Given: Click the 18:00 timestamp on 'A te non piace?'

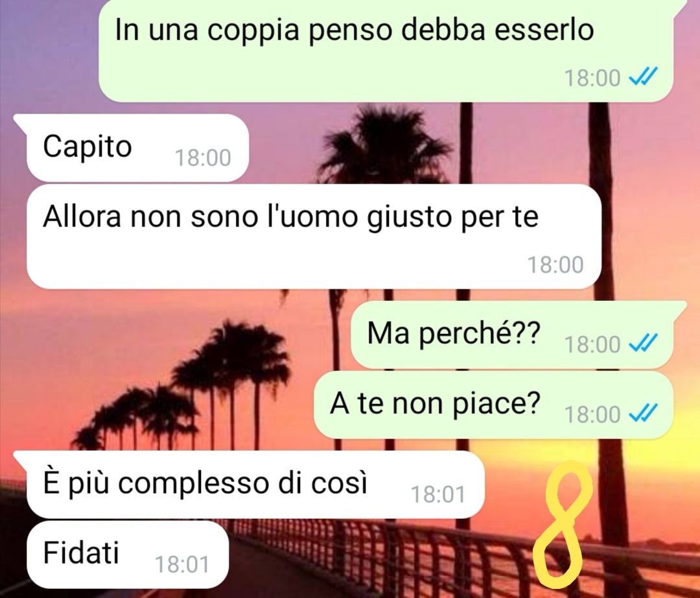Looking at the screenshot, I should click(x=592, y=414).
